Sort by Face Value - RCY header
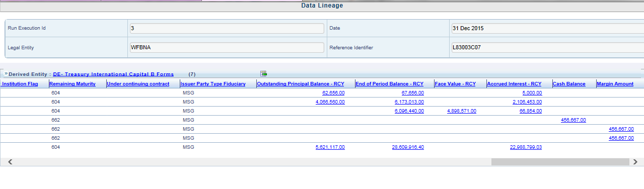This screenshot has height=189, width=644. click(x=455, y=84)
